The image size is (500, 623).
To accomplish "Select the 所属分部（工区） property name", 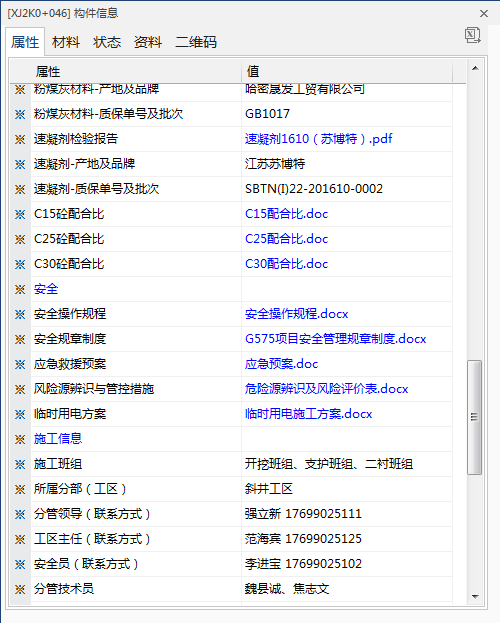I will 80,489.
